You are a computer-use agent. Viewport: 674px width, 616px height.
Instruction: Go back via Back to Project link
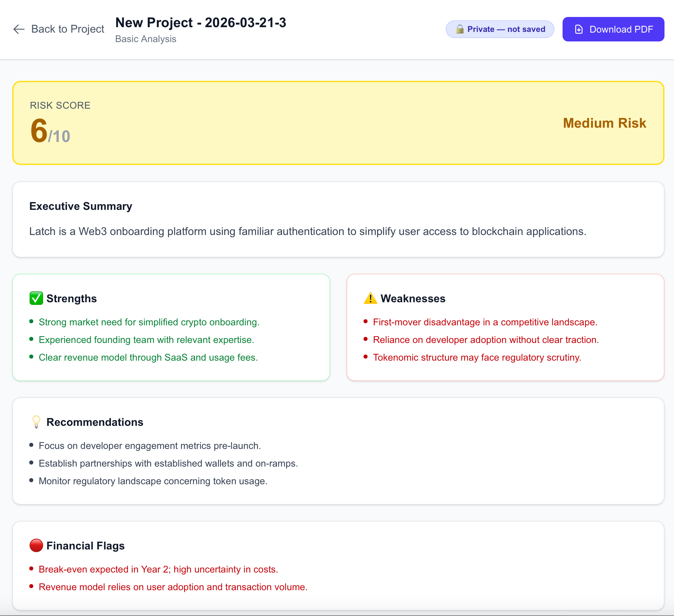click(58, 29)
